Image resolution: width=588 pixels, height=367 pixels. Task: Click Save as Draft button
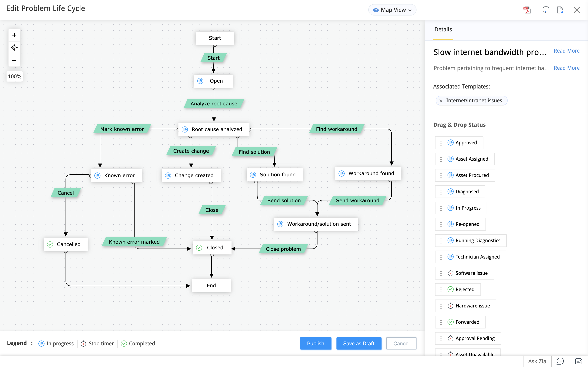point(359,344)
